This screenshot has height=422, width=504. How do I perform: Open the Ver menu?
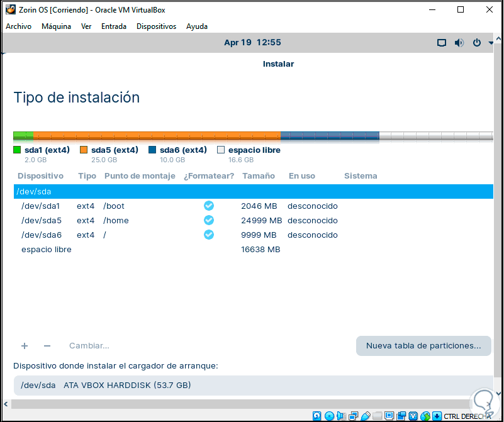click(86, 26)
